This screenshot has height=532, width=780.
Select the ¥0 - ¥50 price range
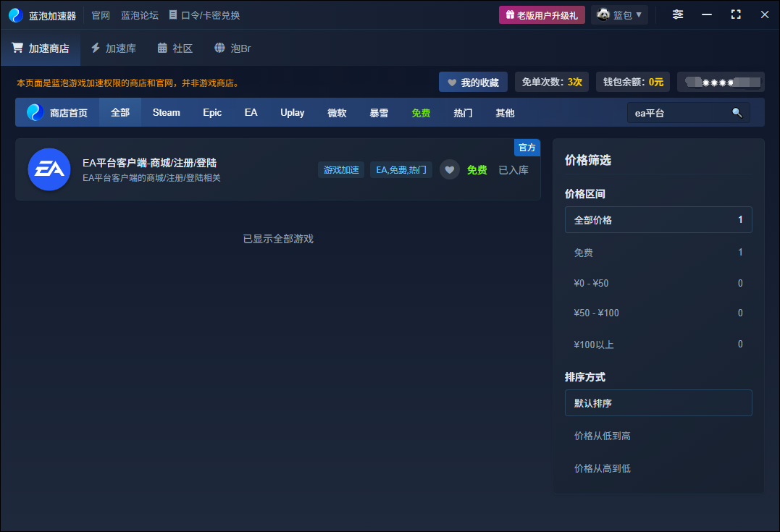coord(658,284)
